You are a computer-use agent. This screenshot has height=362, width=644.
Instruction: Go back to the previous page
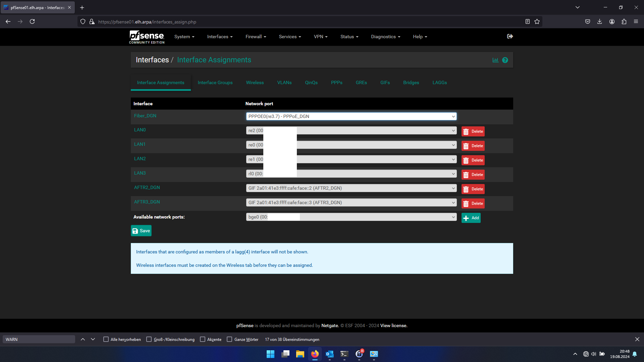8,21
